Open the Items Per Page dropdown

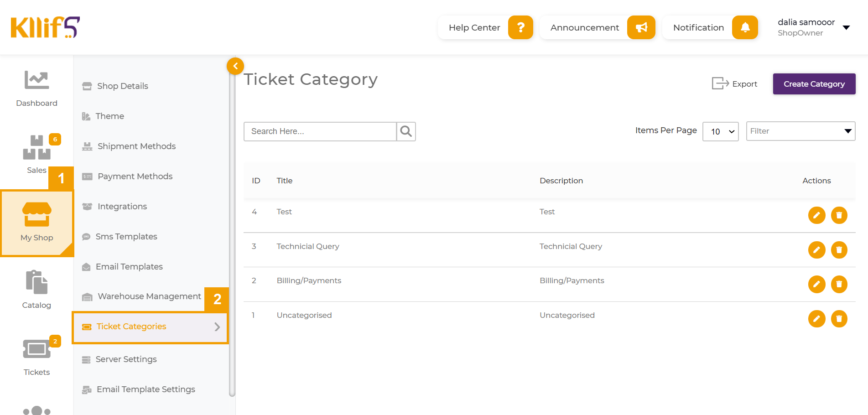(720, 131)
